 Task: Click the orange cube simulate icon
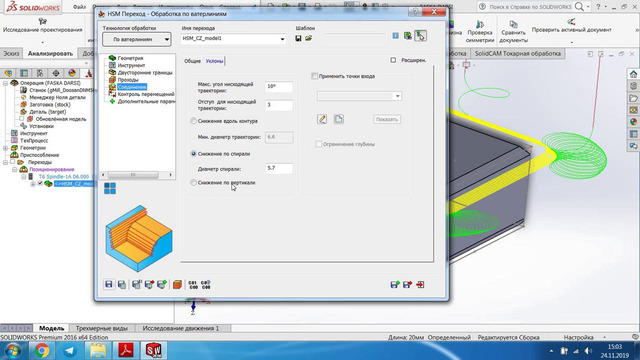[x=177, y=284]
